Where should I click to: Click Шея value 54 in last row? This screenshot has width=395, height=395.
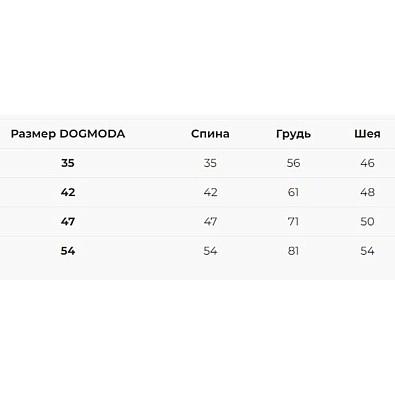click(367, 251)
